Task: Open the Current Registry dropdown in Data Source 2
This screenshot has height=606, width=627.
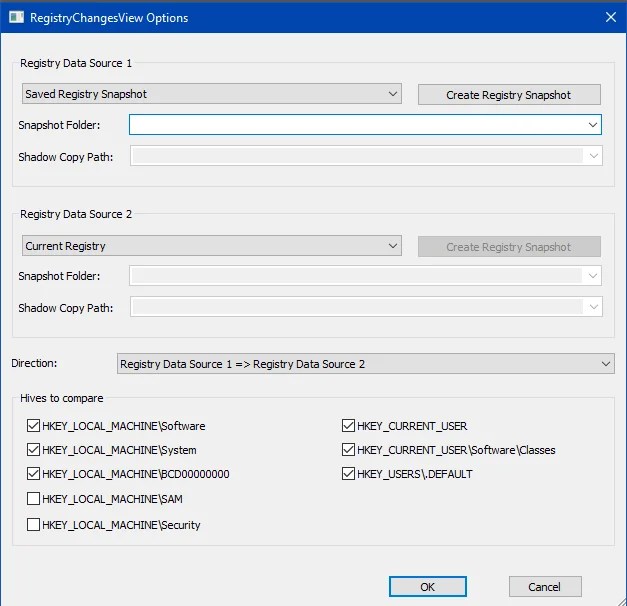Action: click(212, 246)
